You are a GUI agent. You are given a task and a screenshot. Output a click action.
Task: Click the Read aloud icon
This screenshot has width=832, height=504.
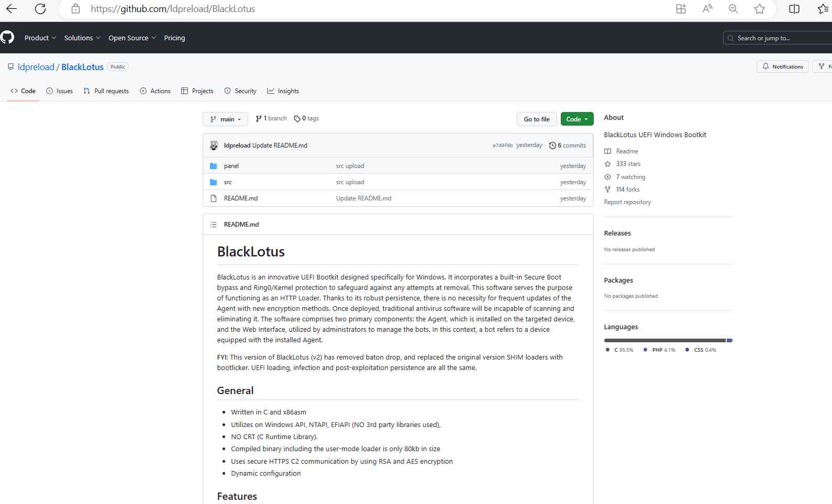point(707,9)
